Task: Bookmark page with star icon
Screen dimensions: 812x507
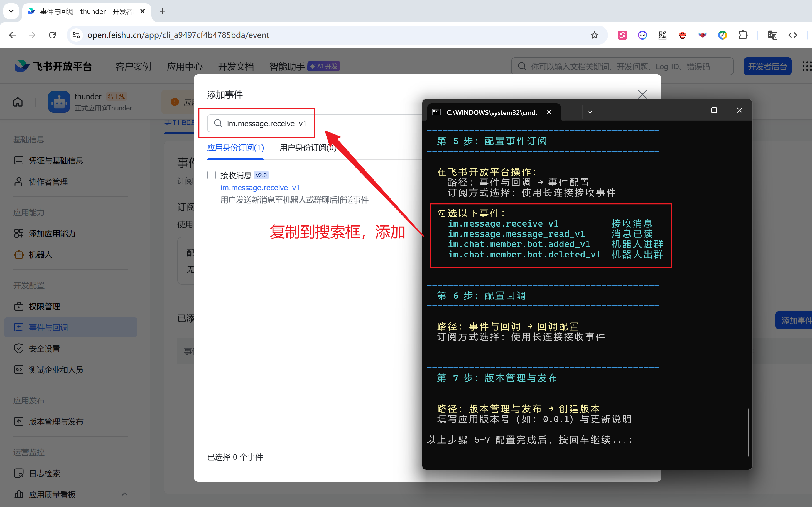Action: coord(594,35)
